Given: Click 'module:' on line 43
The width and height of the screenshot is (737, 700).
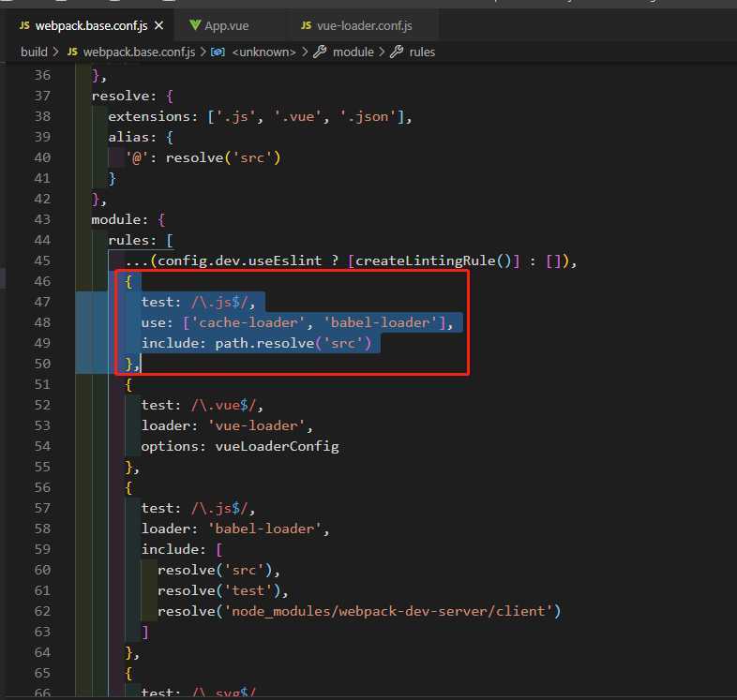Looking at the screenshot, I should point(120,219).
